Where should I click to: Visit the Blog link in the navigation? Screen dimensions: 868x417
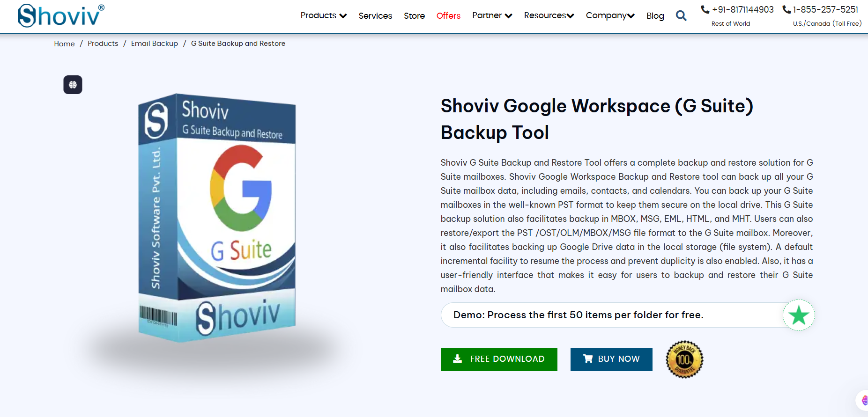pyautogui.click(x=655, y=16)
